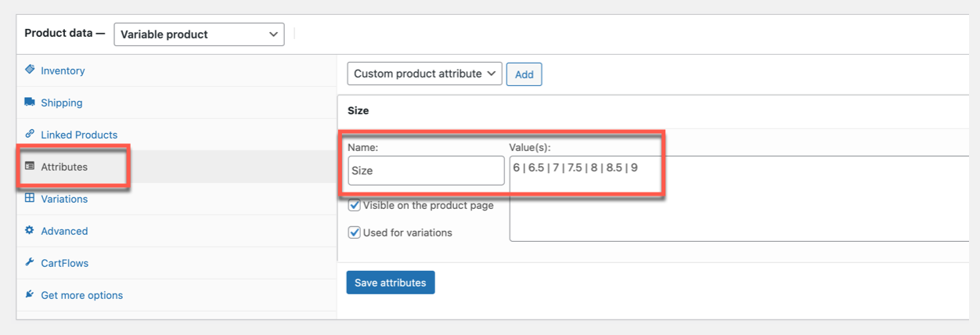Go to the Linked Products tab
980x335 pixels.
pos(79,135)
